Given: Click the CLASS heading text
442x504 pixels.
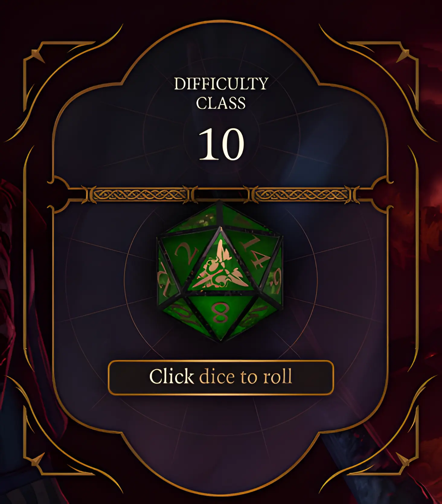Looking at the screenshot, I should (x=221, y=103).
